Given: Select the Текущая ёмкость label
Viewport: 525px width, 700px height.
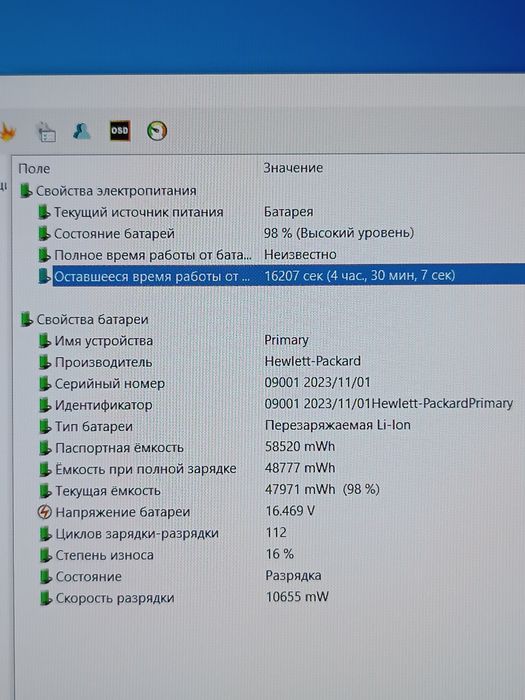Looking at the screenshot, I should click(108, 491).
